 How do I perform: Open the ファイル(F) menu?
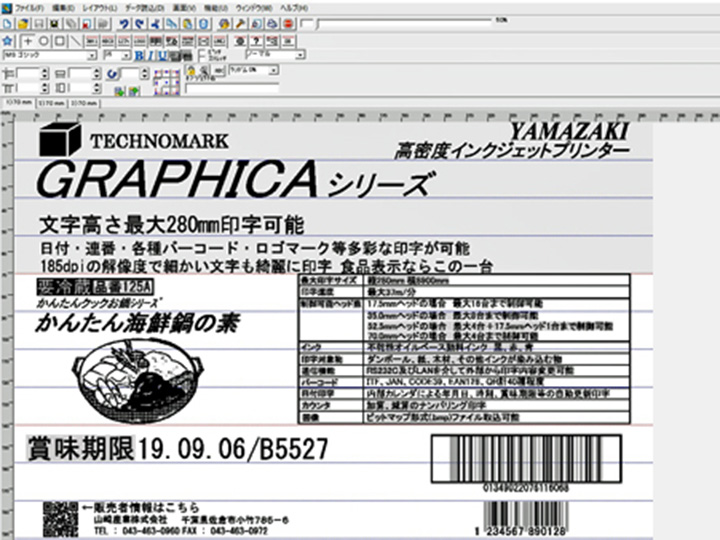click(29, 8)
